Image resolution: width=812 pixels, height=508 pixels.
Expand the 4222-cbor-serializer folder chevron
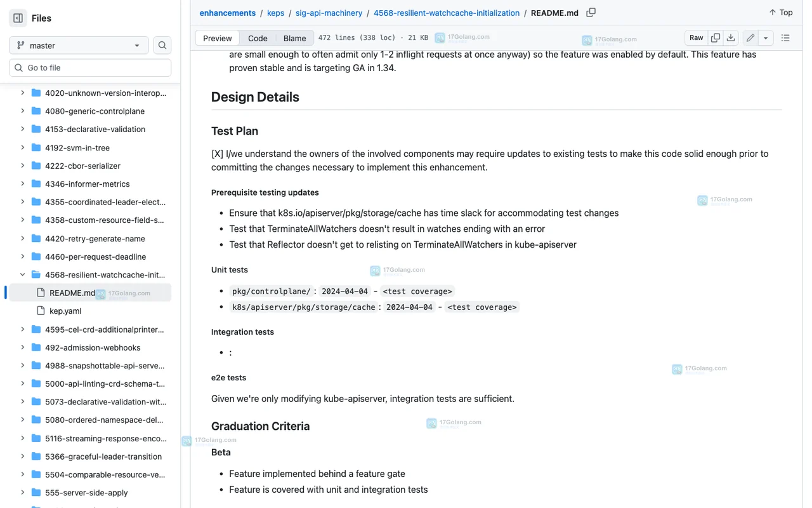click(x=23, y=166)
